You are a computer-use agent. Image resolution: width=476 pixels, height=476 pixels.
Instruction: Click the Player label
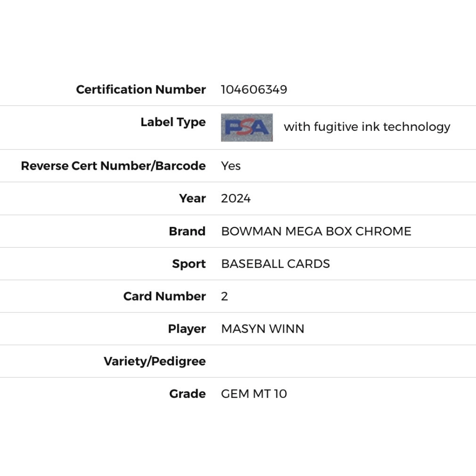[187, 329]
